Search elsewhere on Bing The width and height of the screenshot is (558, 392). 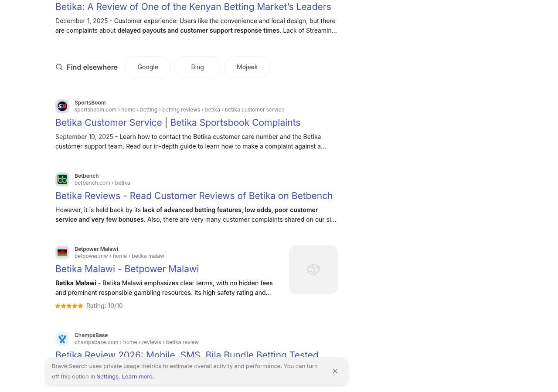coord(197,67)
